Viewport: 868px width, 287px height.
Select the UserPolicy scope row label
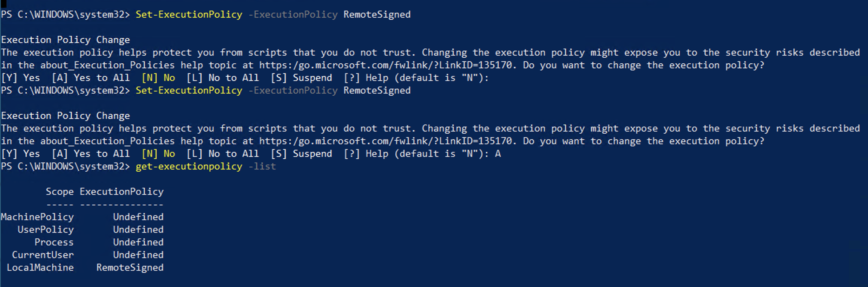46,230
